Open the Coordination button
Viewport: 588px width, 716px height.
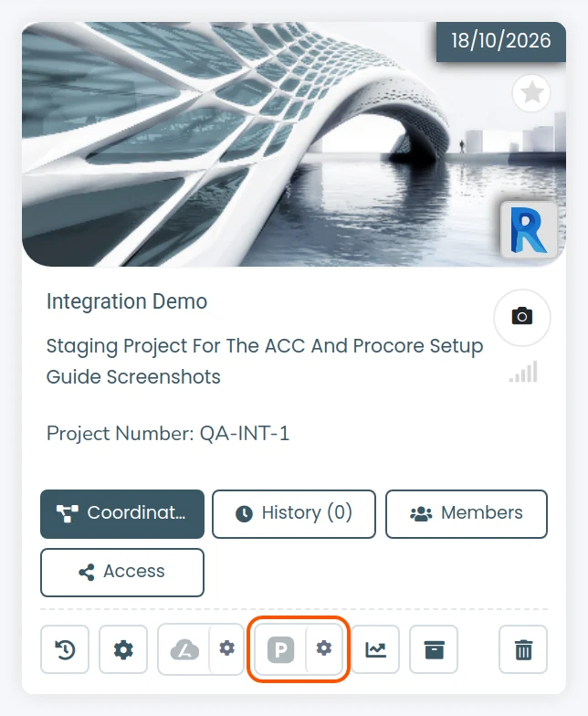click(122, 513)
